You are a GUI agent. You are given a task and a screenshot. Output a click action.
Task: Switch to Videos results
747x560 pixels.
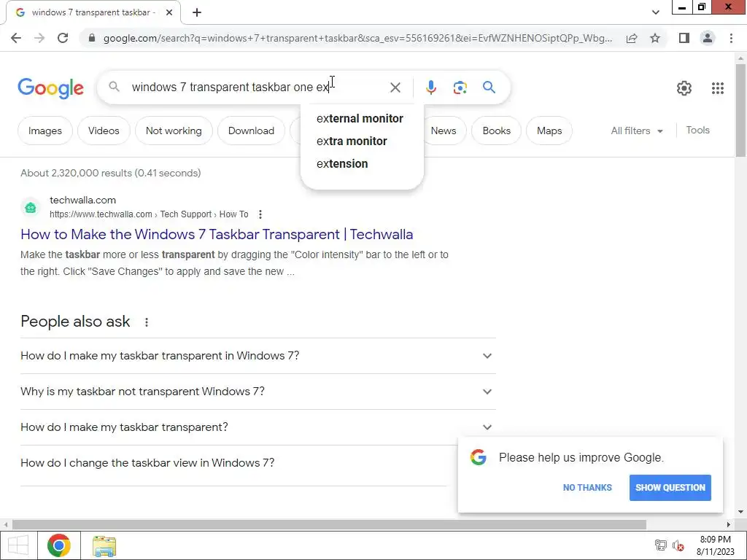pyautogui.click(x=104, y=131)
